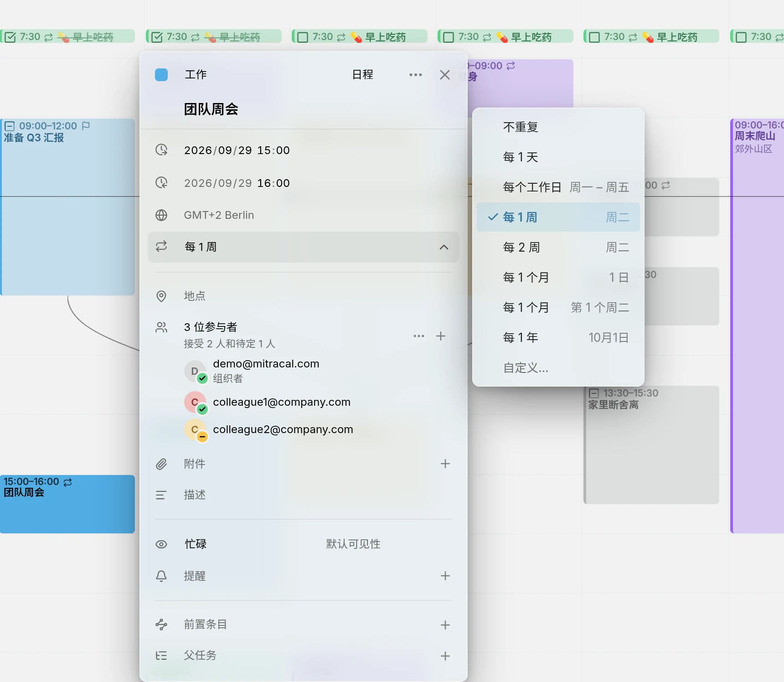This screenshot has height=682, width=784.
Task: Uncheck first completed 早上吃药 task checkbox
Action: tap(10, 37)
